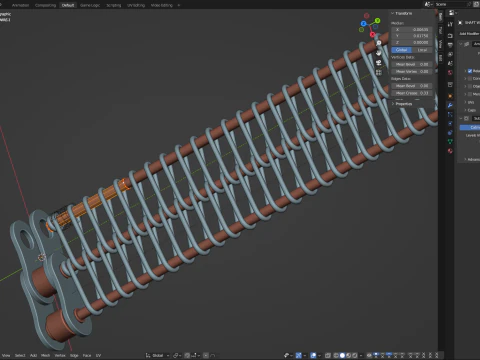Click the Catmull-Clark subdivision button
The image size is (480, 360).
(x=470, y=127)
